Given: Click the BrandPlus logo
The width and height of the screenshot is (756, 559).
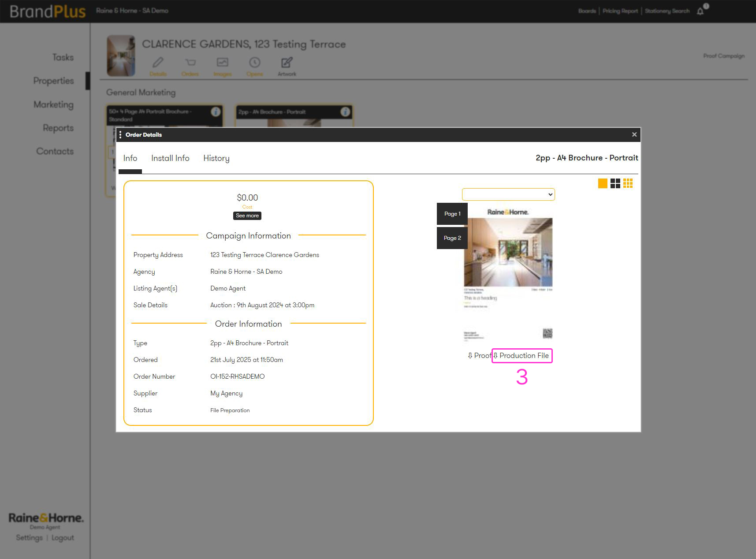Looking at the screenshot, I should point(48,11).
